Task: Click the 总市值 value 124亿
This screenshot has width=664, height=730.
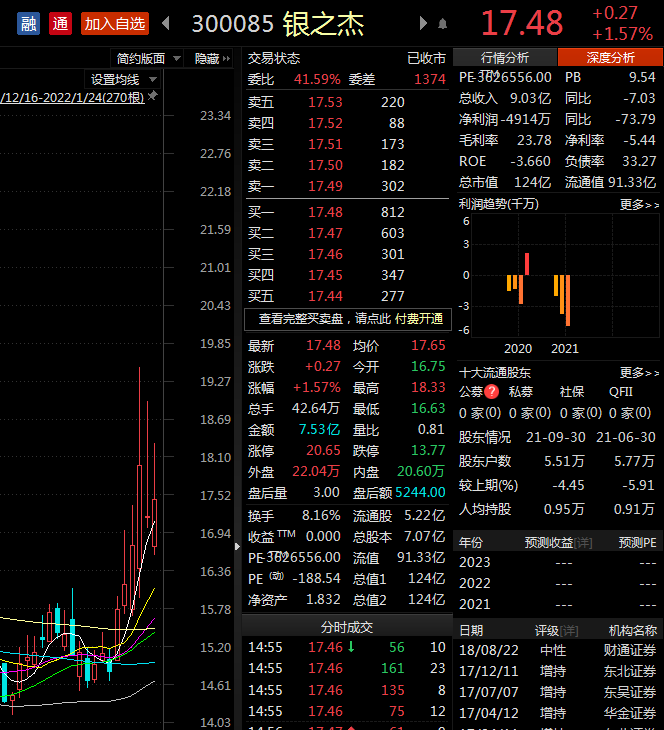Action: (532, 182)
